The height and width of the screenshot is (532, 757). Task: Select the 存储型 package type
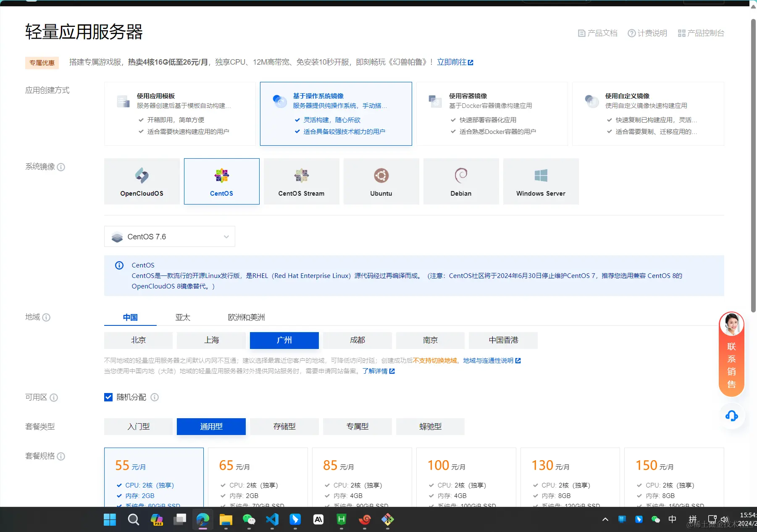(284, 427)
